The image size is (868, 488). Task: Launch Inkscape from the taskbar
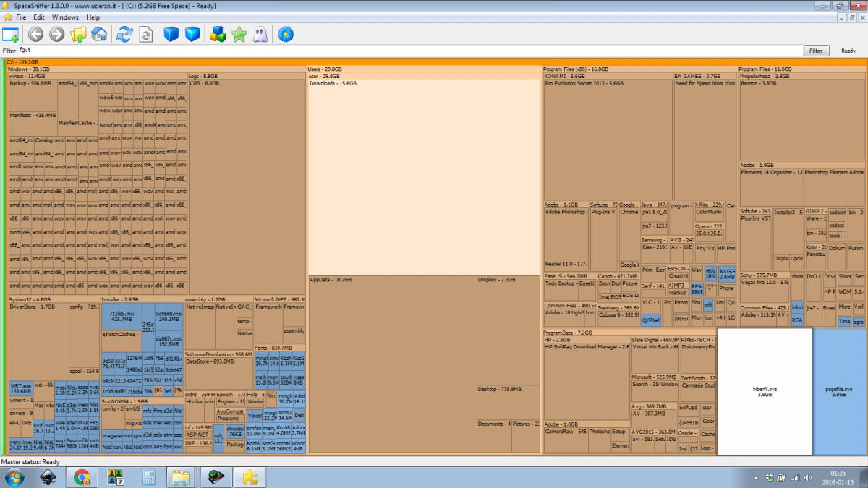[49, 477]
